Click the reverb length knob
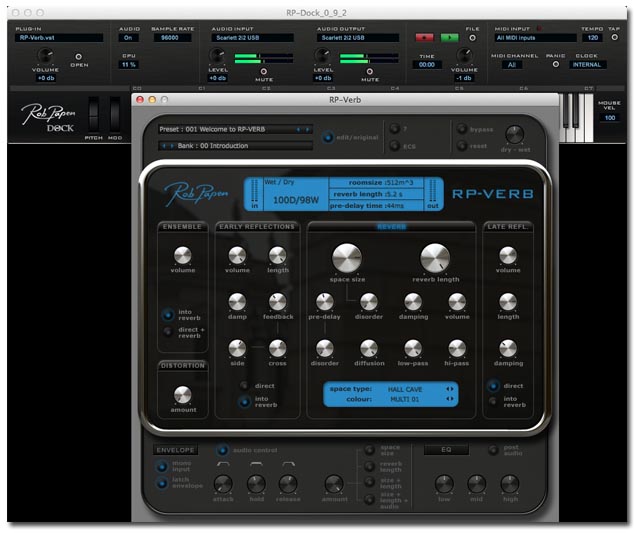This screenshot has height=533, width=634. (435, 258)
